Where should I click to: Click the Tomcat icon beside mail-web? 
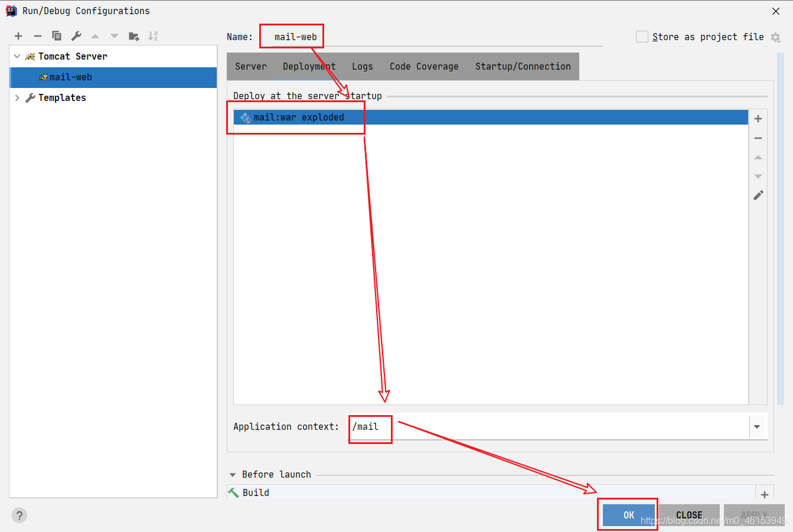(x=43, y=77)
